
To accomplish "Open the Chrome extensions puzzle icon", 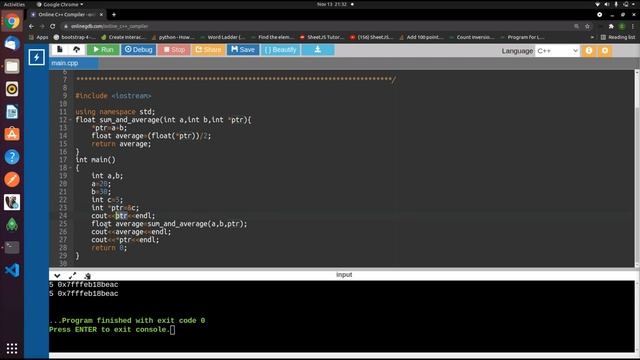I will click(611, 26).
